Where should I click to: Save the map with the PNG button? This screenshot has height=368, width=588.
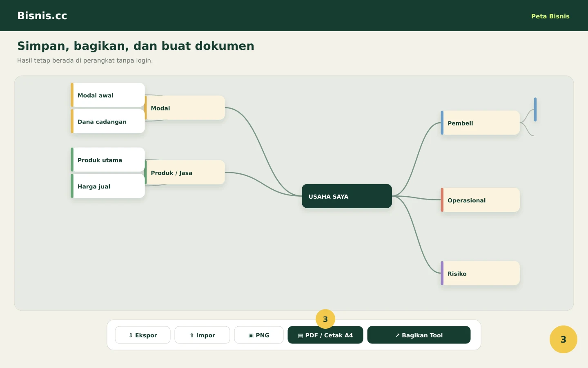pyautogui.click(x=259, y=335)
